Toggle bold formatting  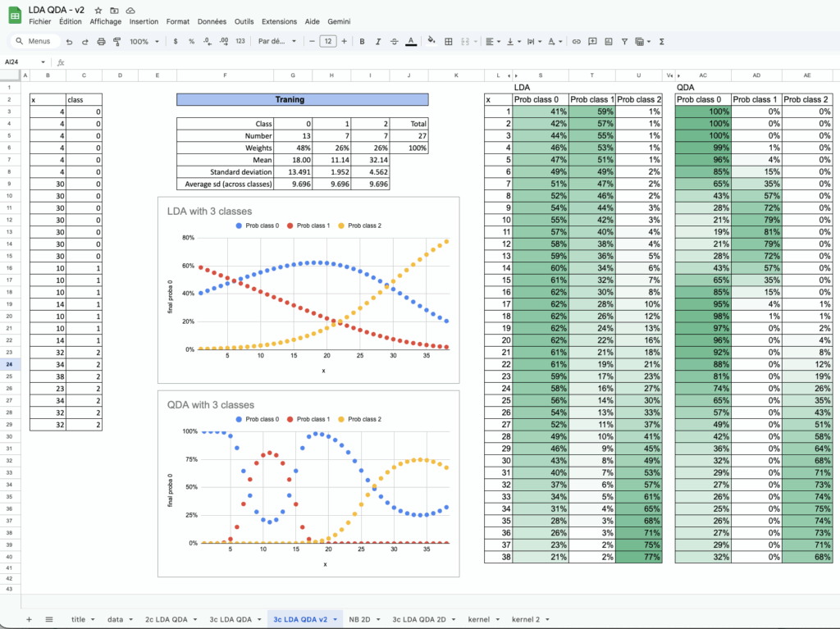pos(362,41)
